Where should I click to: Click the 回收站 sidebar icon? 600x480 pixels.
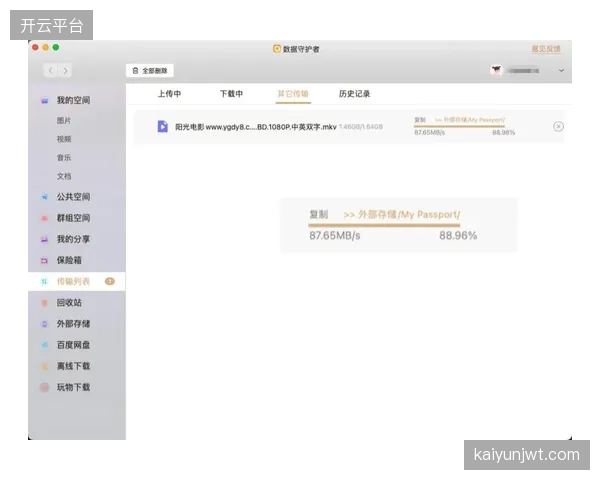(45, 303)
